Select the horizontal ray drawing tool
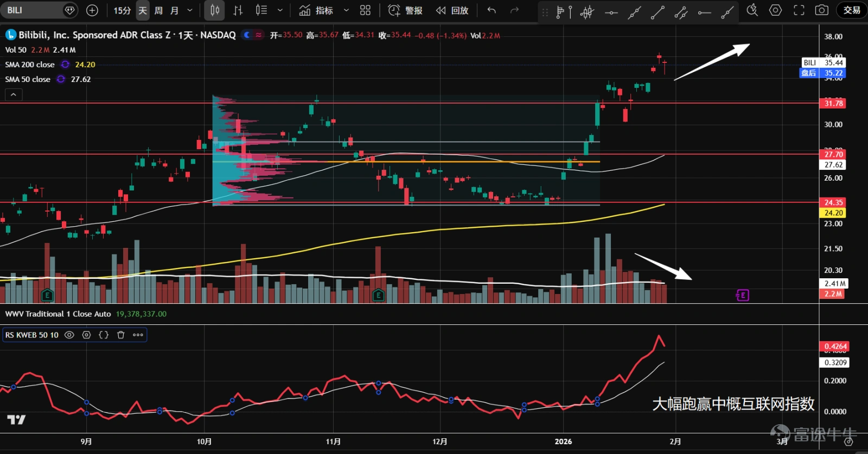 [x=704, y=12]
